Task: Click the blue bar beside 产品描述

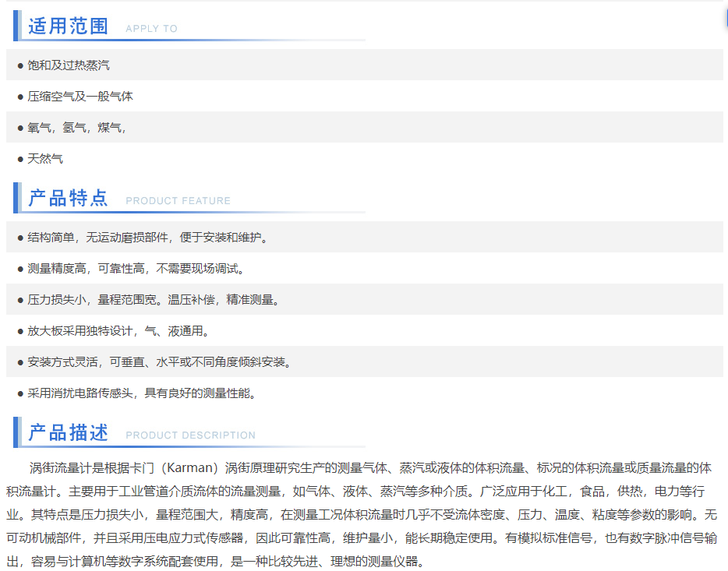Action: [16, 432]
